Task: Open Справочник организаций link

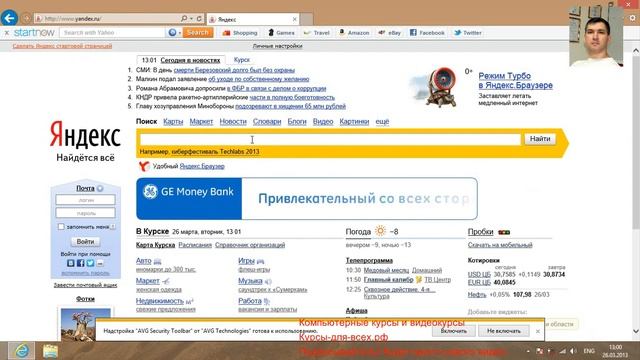Action: [250, 245]
